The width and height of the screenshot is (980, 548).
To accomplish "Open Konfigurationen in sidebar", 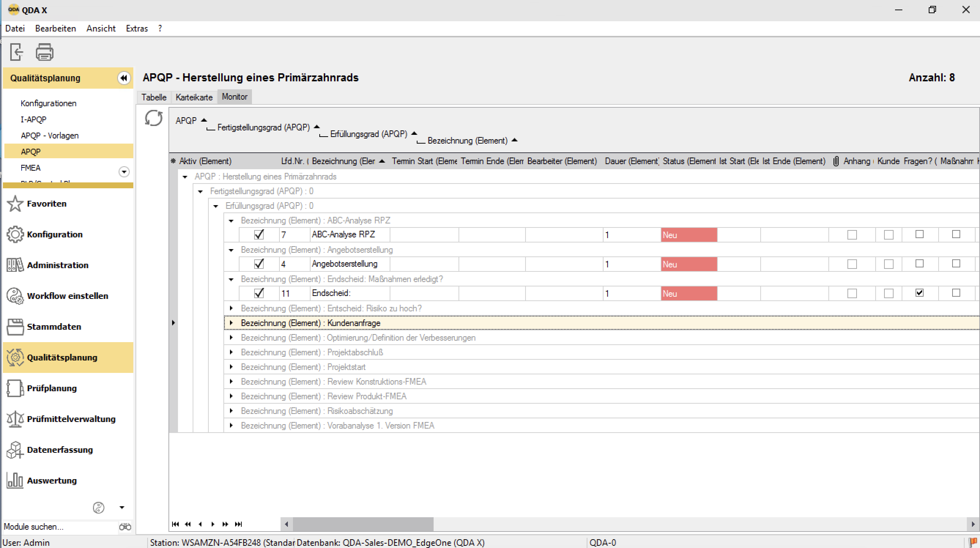I will 48,103.
